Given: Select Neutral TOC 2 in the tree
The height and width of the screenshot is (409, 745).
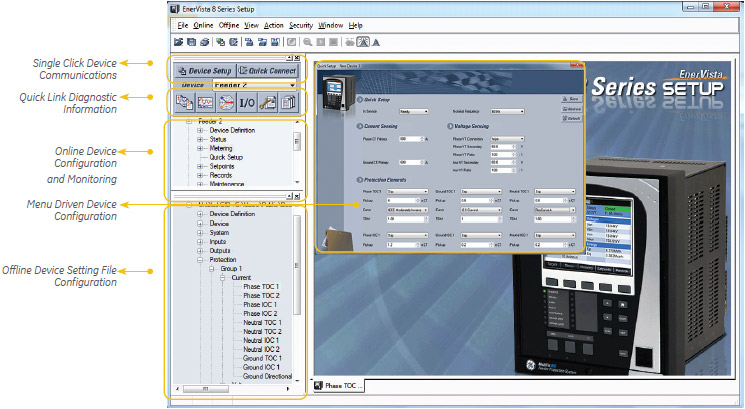Looking at the screenshot, I should tap(262, 332).
